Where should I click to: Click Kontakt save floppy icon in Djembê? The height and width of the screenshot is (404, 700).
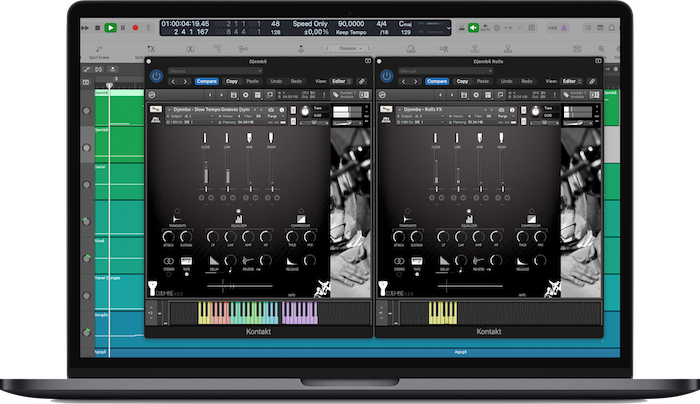point(233,95)
